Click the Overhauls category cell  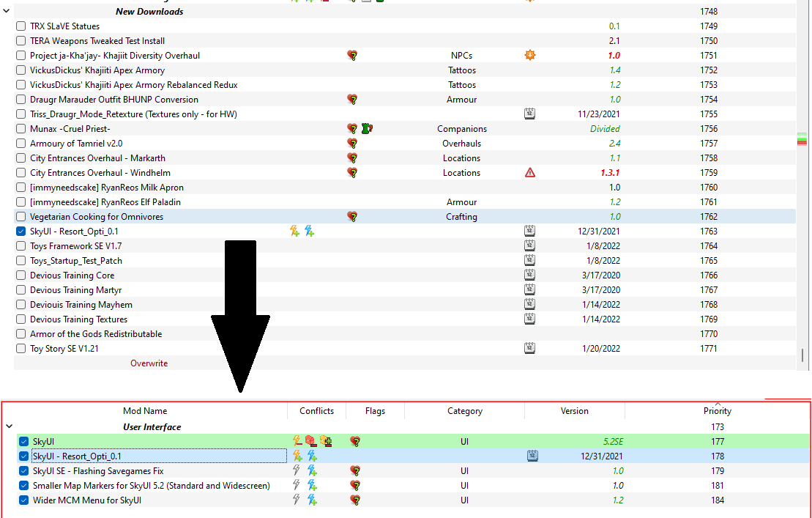tap(461, 144)
